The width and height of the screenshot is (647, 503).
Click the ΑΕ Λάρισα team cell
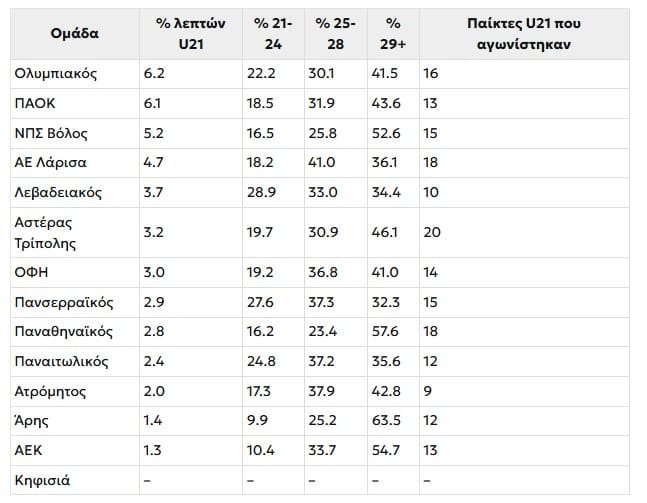[51, 163]
